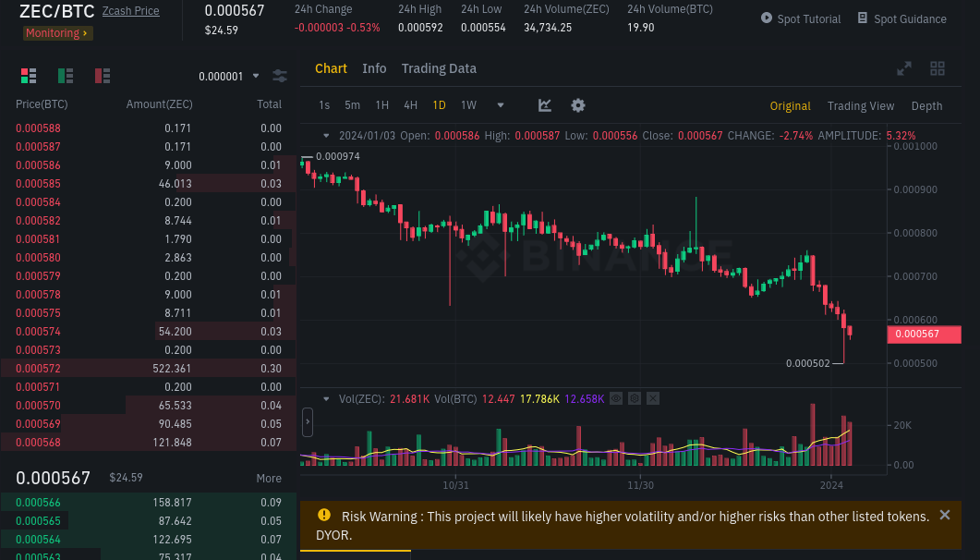Click the risk warning exclamation icon

tap(324, 515)
